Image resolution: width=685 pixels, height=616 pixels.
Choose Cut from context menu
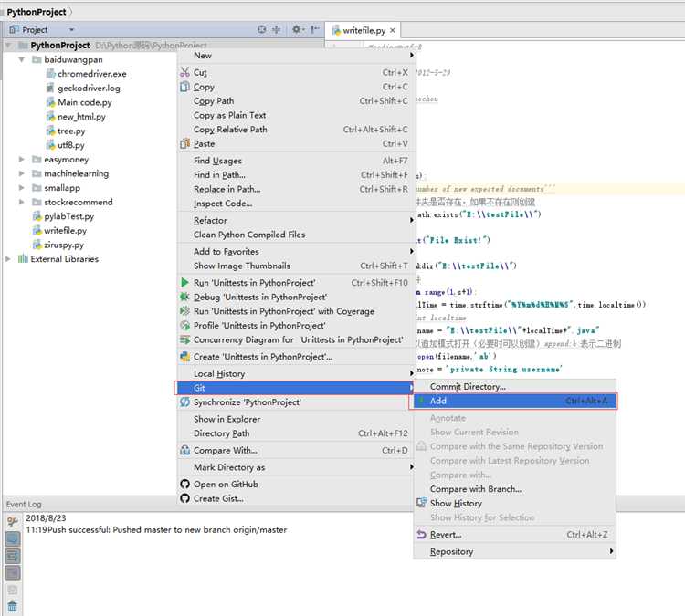coord(296,72)
